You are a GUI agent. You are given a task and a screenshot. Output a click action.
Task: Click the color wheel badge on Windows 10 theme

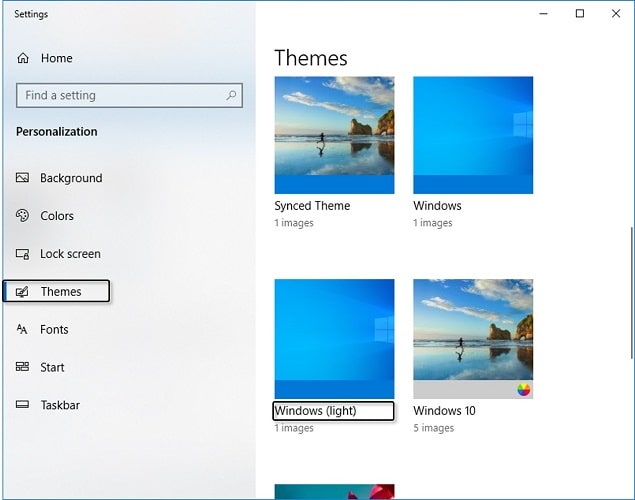pyautogui.click(x=523, y=389)
